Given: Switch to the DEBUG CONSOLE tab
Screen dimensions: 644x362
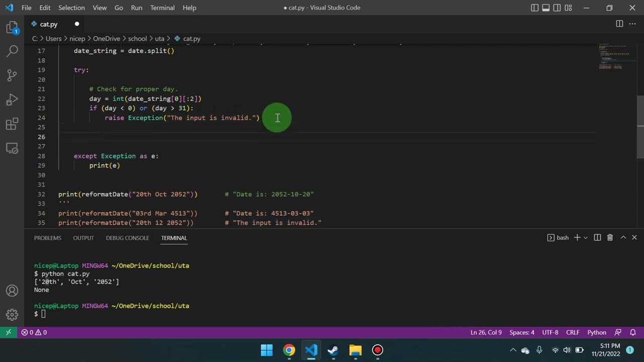Looking at the screenshot, I should tap(127, 238).
